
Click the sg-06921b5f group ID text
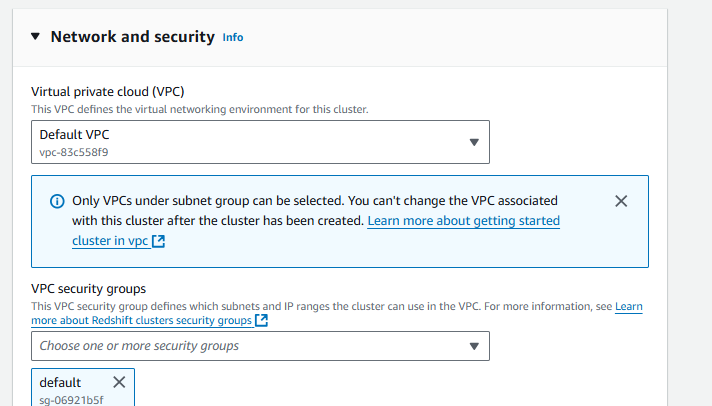pyautogui.click(x=71, y=400)
